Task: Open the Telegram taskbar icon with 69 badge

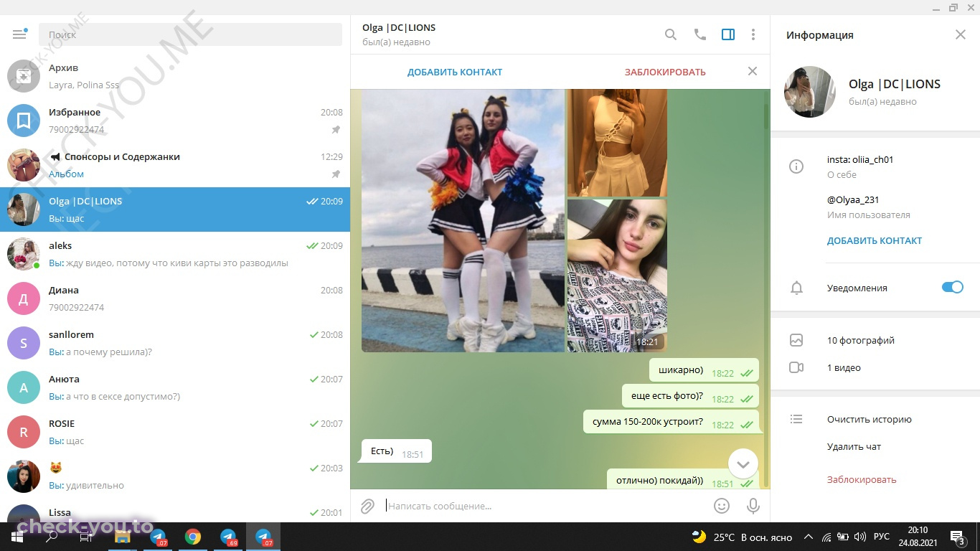Action: coord(229,537)
